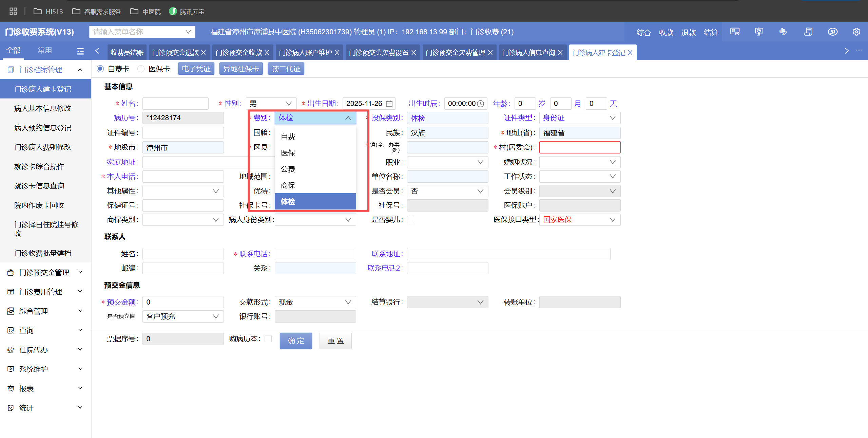
Task: Open the settings gear icon
Action: [x=856, y=32]
